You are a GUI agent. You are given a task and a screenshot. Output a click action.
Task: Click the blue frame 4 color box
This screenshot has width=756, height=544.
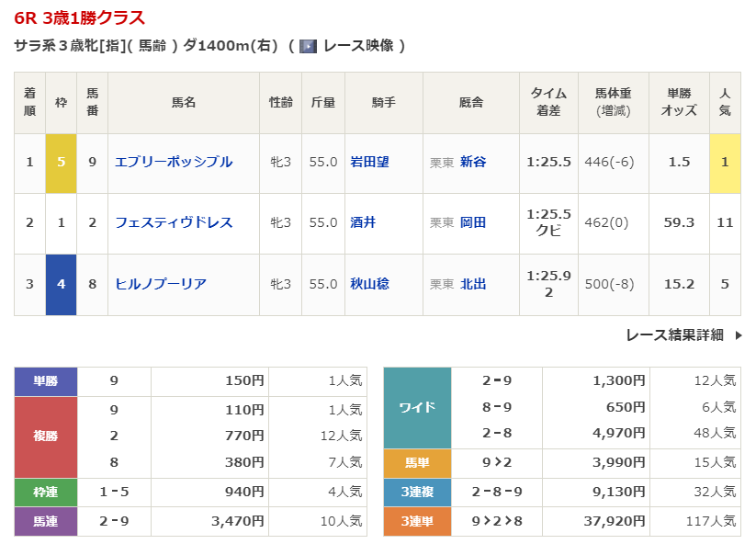pyautogui.click(x=61, y=284)
